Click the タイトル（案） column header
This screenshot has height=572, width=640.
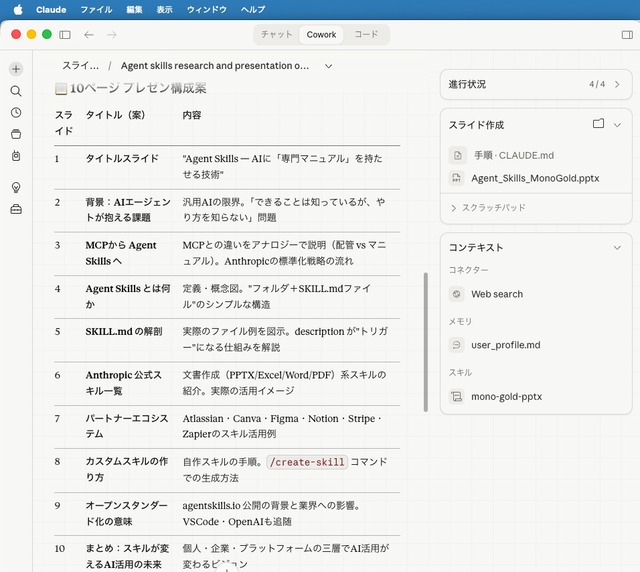(x=115, y=115)
